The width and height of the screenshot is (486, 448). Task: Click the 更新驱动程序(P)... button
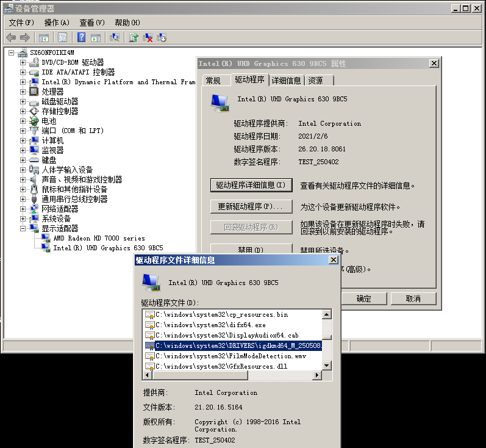tap(251, 206)
